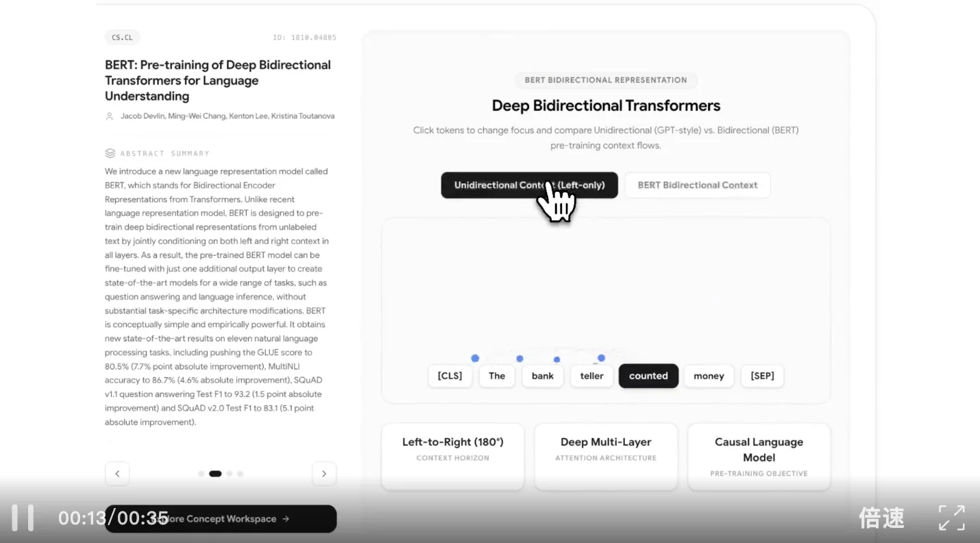Select the [CLS] token
Viewport: 980px width, 543px height.
pyautogui.click(x=450, y=376)
